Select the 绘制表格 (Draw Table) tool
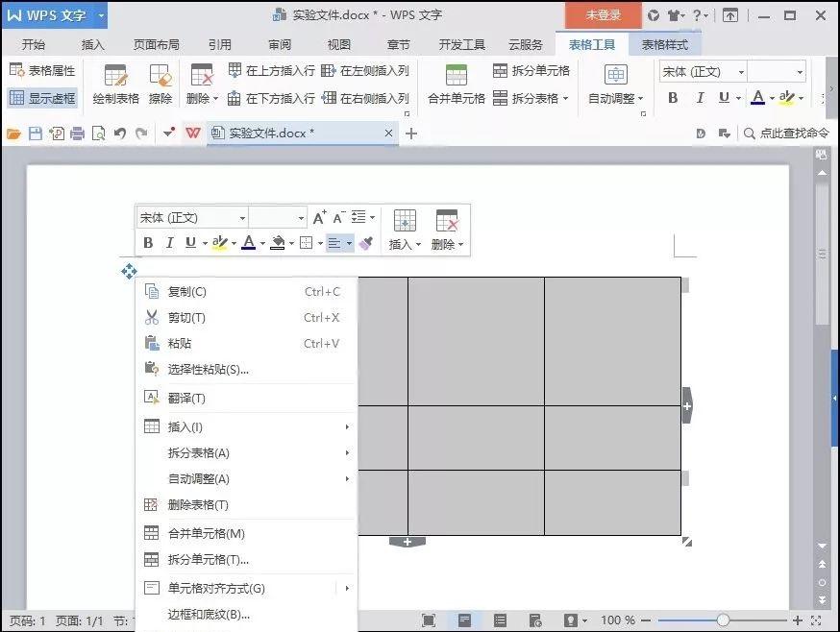Viewport: 840px width, 632px height. (114, 84)
